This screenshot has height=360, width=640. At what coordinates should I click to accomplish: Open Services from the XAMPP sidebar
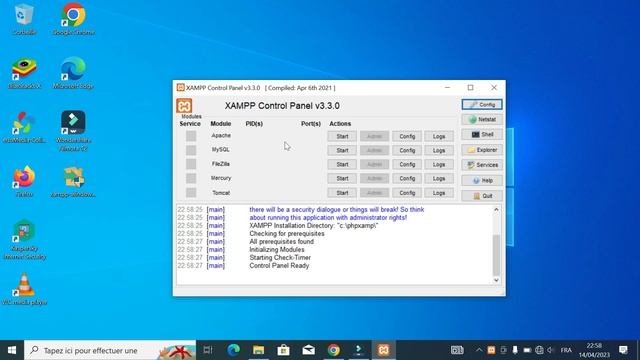click(x=482, y=165)
